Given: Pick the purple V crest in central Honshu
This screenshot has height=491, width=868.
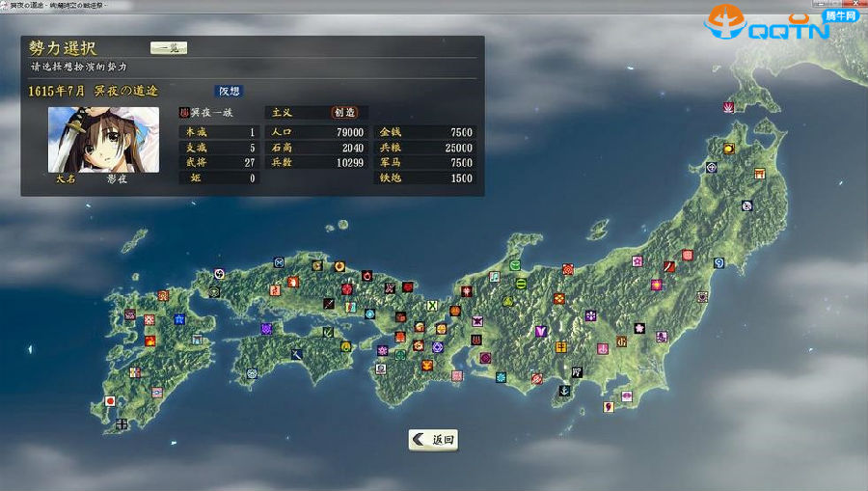Looking at the screenshot, I should (541, 331).
